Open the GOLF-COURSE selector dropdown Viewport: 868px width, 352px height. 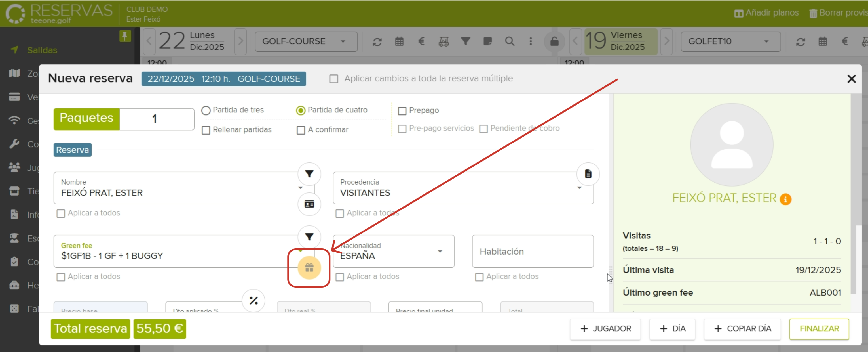[306, 41]
